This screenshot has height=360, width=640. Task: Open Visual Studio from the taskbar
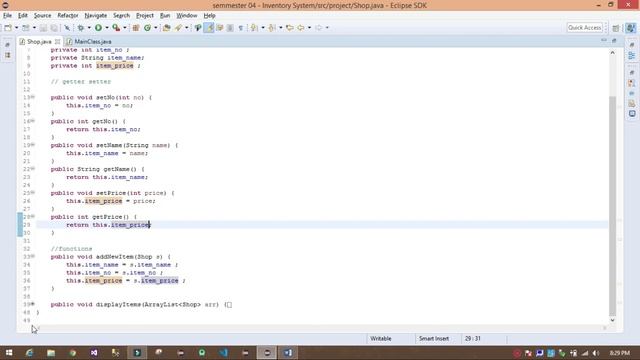[x=94, y=353]
